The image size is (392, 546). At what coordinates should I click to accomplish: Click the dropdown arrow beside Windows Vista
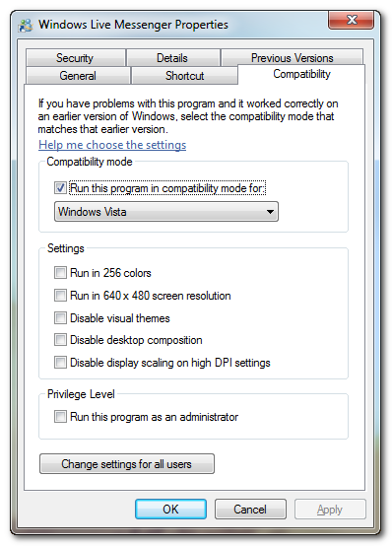[x=270, y=212]
